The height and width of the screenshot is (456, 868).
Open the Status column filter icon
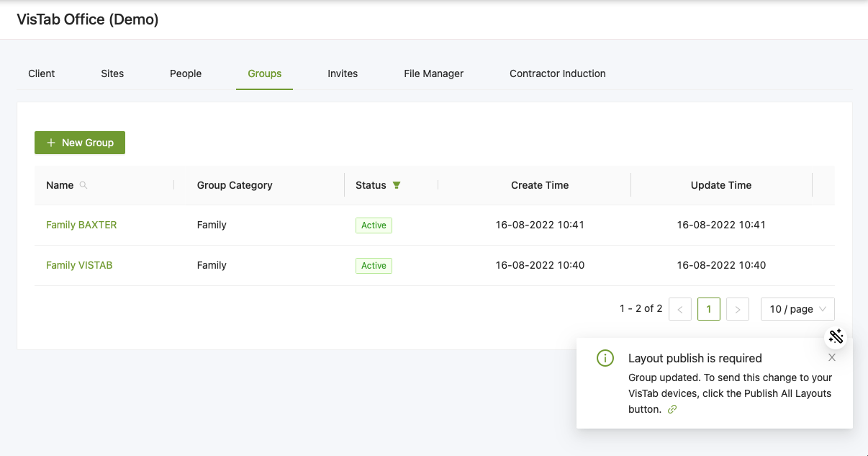[397, 185]
